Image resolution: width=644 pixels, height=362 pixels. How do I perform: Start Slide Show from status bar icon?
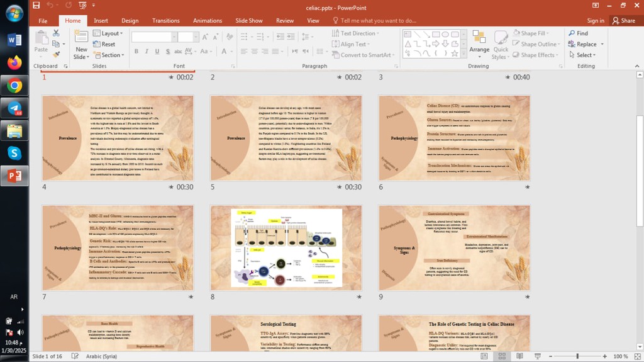(537, 356)
